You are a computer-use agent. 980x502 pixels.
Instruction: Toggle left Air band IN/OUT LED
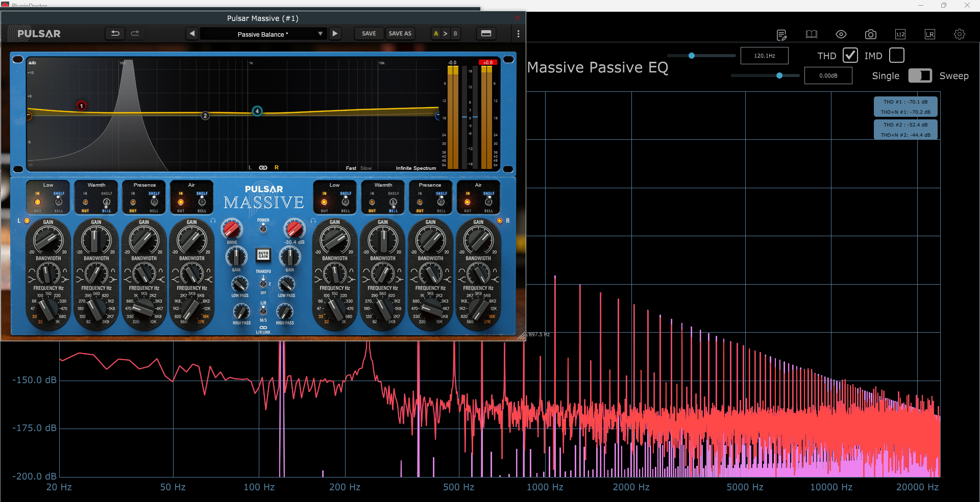coord(181,202)
